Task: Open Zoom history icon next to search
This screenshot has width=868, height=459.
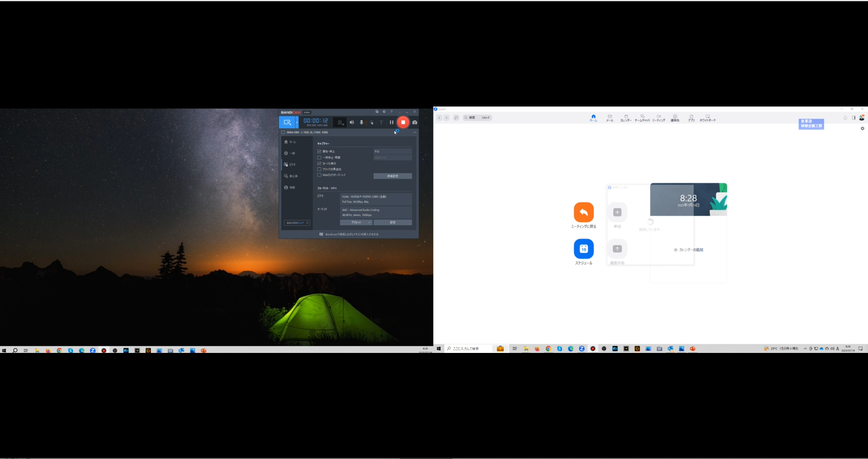Action: 456,117
